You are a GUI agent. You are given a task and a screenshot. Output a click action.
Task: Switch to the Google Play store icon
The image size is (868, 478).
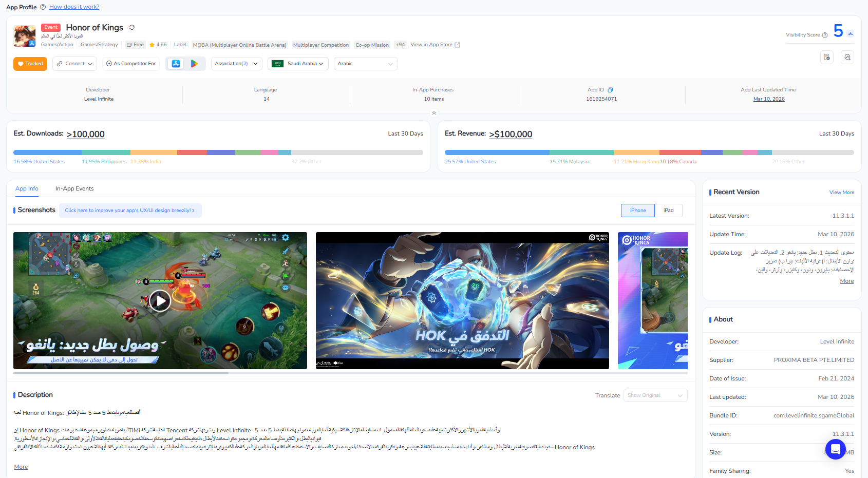tap(194, 64)
